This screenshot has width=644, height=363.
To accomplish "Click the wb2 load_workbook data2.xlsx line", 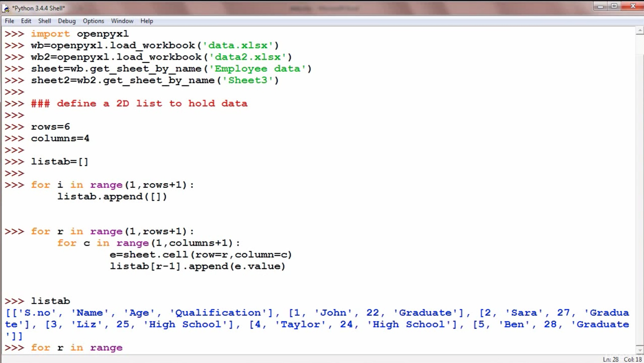I will pos(161,56).
